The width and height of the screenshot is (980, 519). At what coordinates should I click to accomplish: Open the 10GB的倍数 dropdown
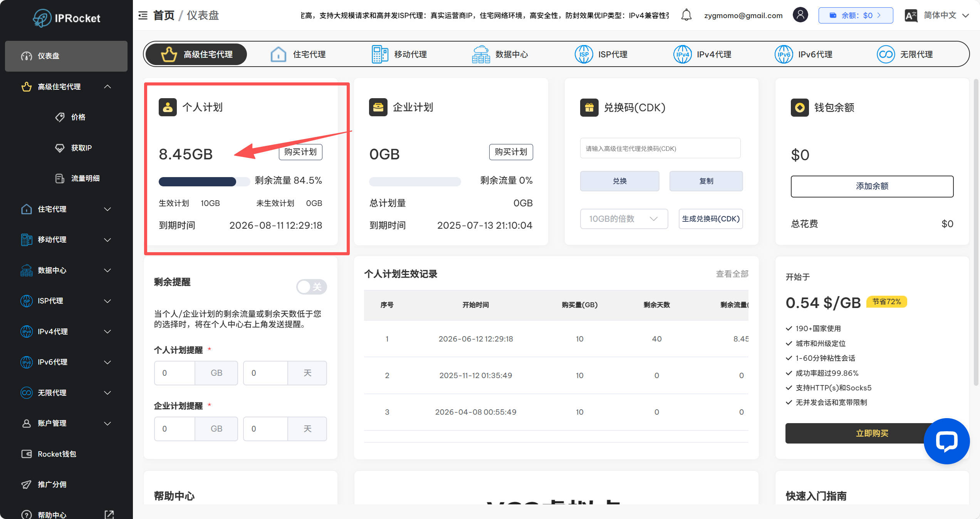click(x=624, y=219)
